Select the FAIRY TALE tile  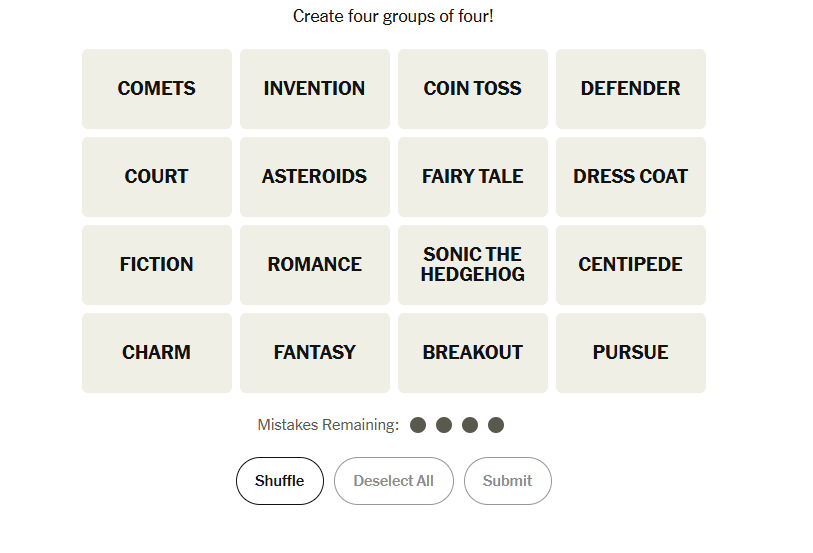click(473, 177)
